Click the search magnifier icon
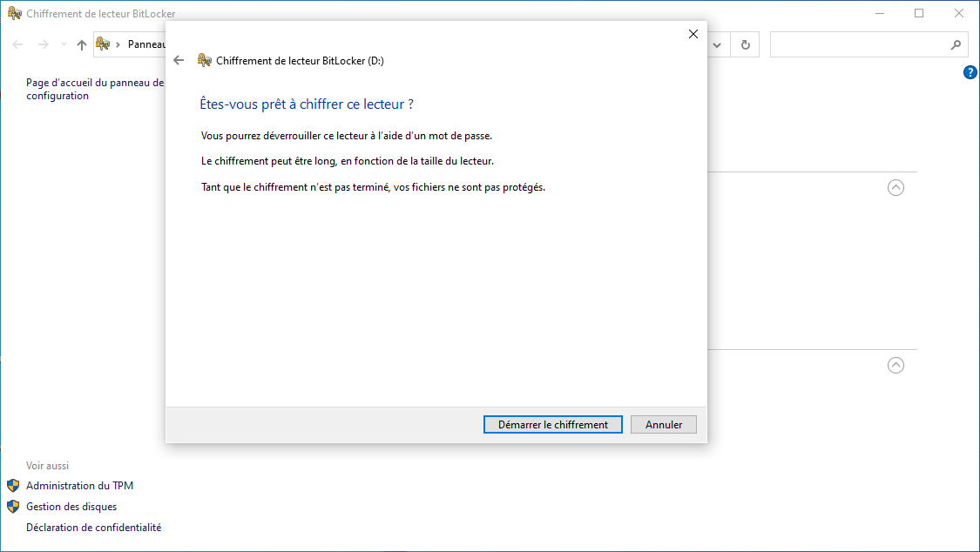This screenshot has width=980, height=552. pyautogui.click(x=955, y=44)
